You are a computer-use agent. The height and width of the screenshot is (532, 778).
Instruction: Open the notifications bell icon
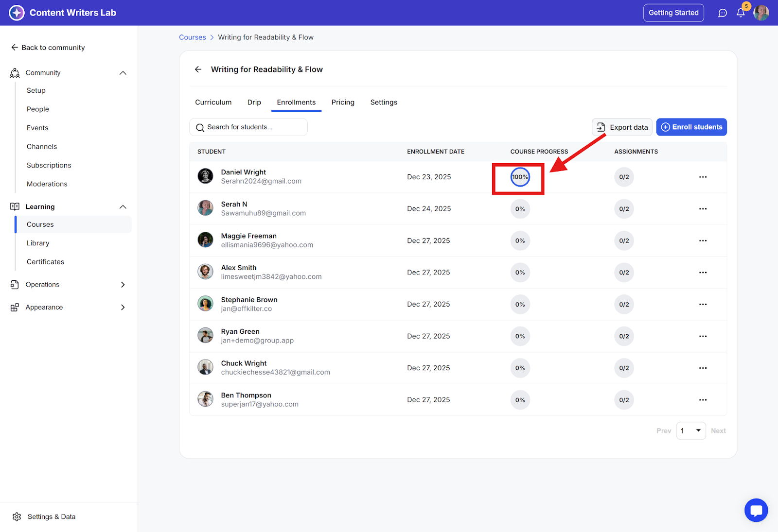(741, 13)
